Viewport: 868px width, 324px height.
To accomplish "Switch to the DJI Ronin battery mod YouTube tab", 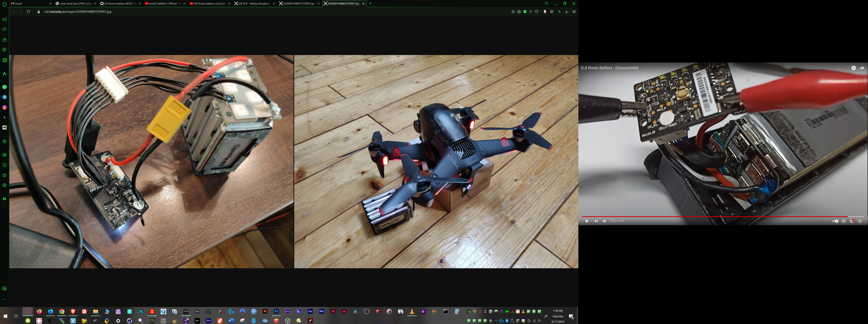I will pos(210,3).
